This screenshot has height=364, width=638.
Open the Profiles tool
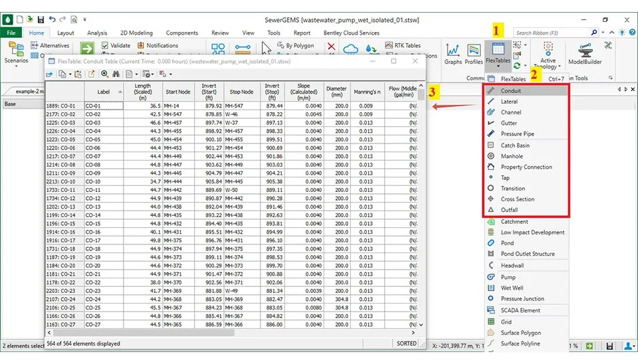[x=474, y=53]
